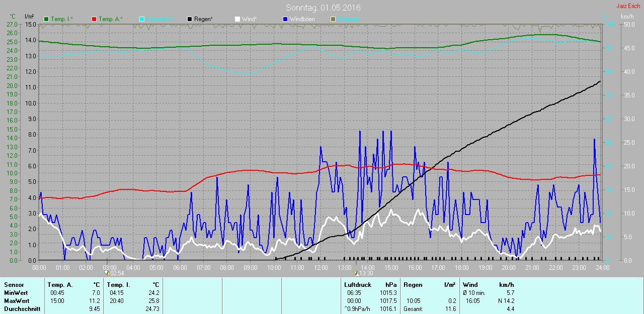Click the red Temp. A. legend square
This screenshot has height=314, width=644.
point(94,19)
